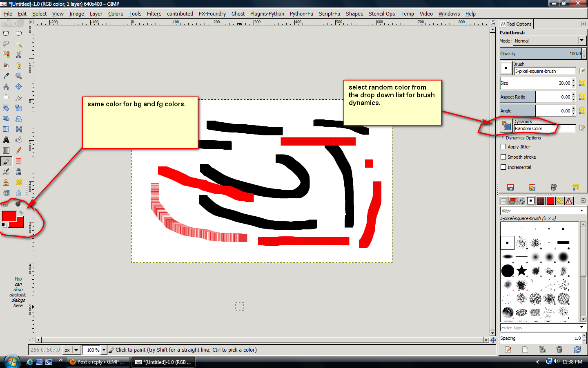
Task: Expand the Dynamics Options section
Action: 503,138
